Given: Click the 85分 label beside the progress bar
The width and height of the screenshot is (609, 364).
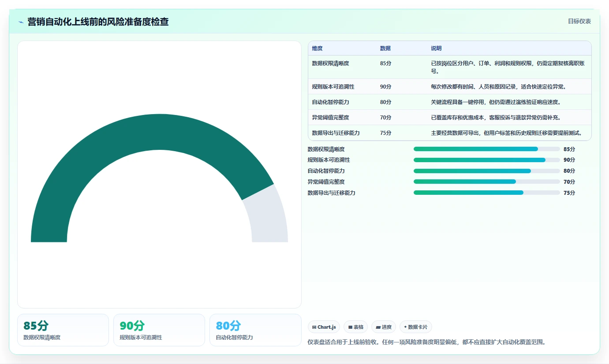Looking at the screenshot, I should pos(569,149).
